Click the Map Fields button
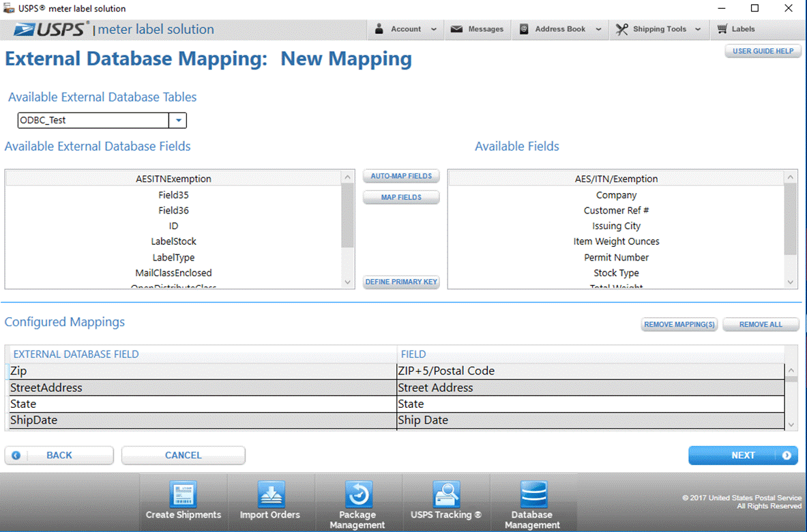This screenshot has height=532, width=807. tap(401, 197)
